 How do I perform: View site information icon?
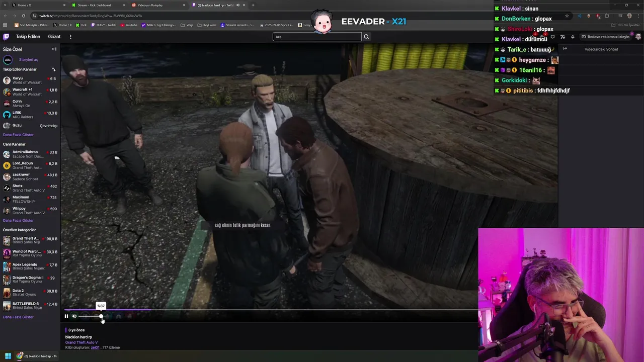click(35, 16)
